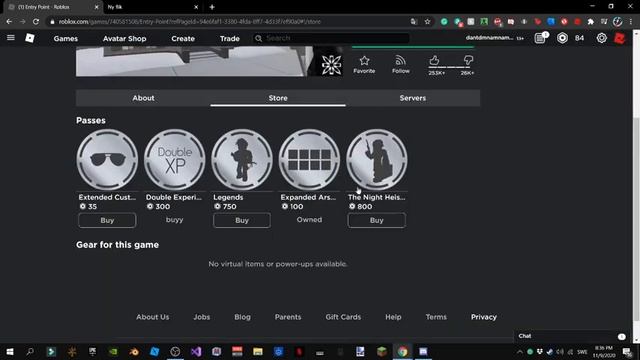Screen dimensions: 640x360
Task: Open the Terms footer link
Action: pos(436,317)
